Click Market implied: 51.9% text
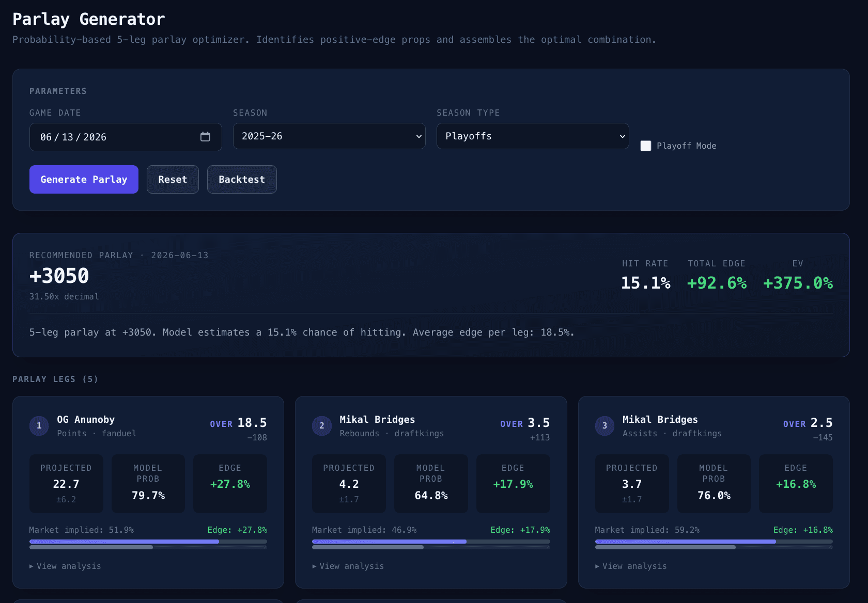Screen dimensions: 868x603 pos(82,530)
